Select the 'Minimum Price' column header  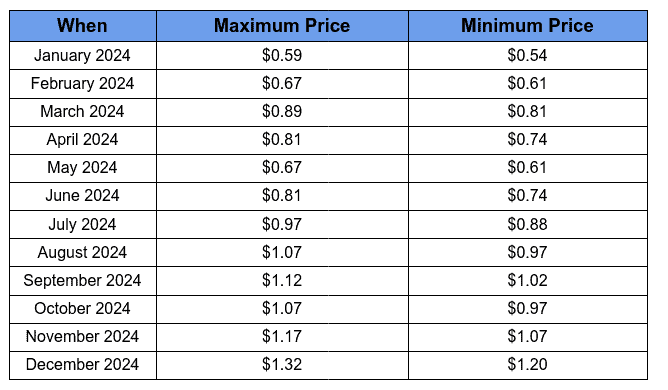coord(527,26)
